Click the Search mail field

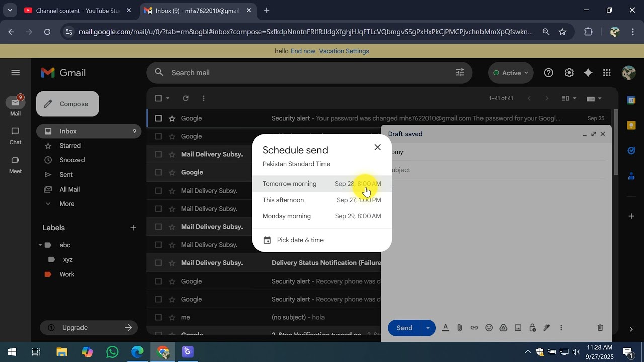(309, 73)
